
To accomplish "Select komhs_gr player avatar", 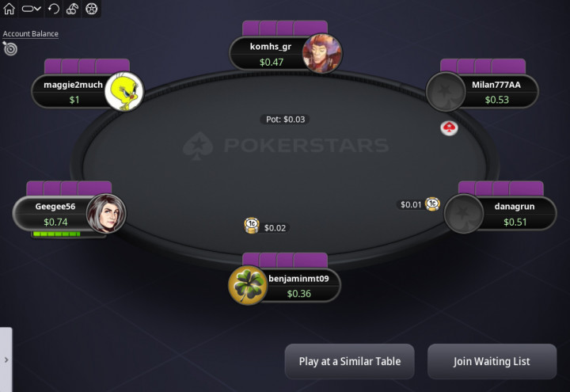I will pos(321,54).
